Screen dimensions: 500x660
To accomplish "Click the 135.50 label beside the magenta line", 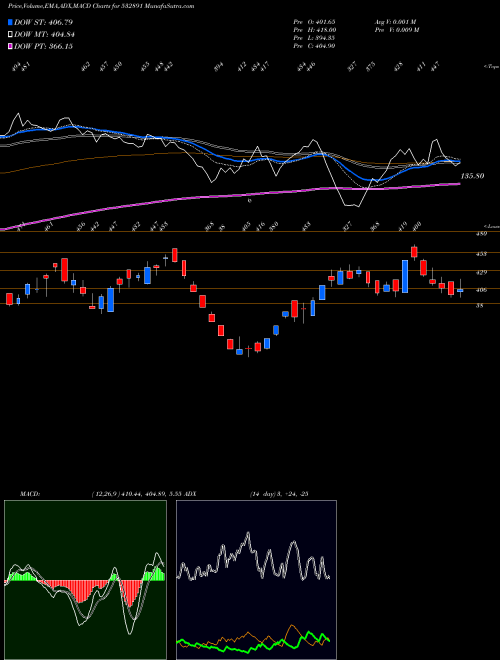I will (x=472, y=176).
